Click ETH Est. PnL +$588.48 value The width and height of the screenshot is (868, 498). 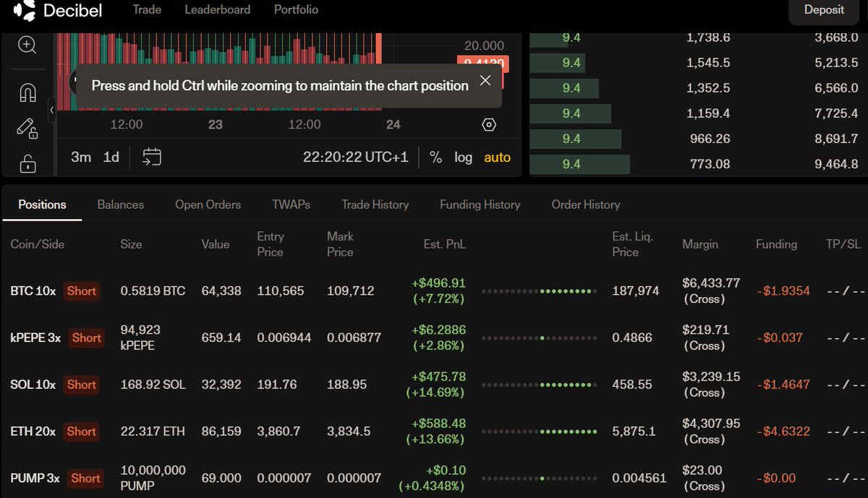coord(439,424)
